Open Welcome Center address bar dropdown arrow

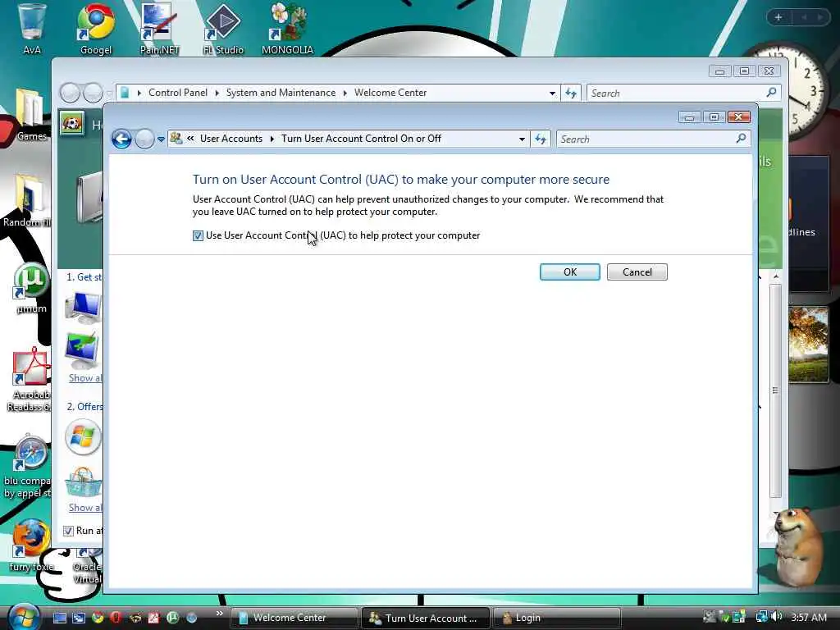pos(552,94)
